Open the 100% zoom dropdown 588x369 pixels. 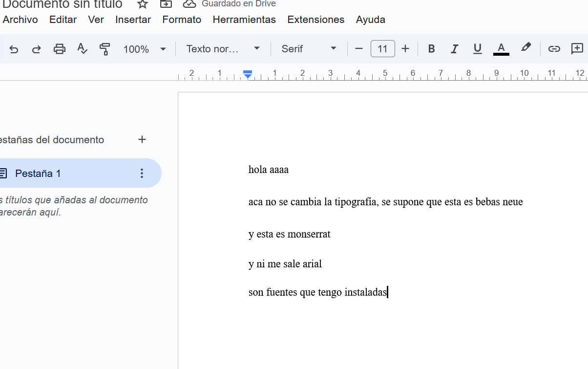(x=145, y=49)
